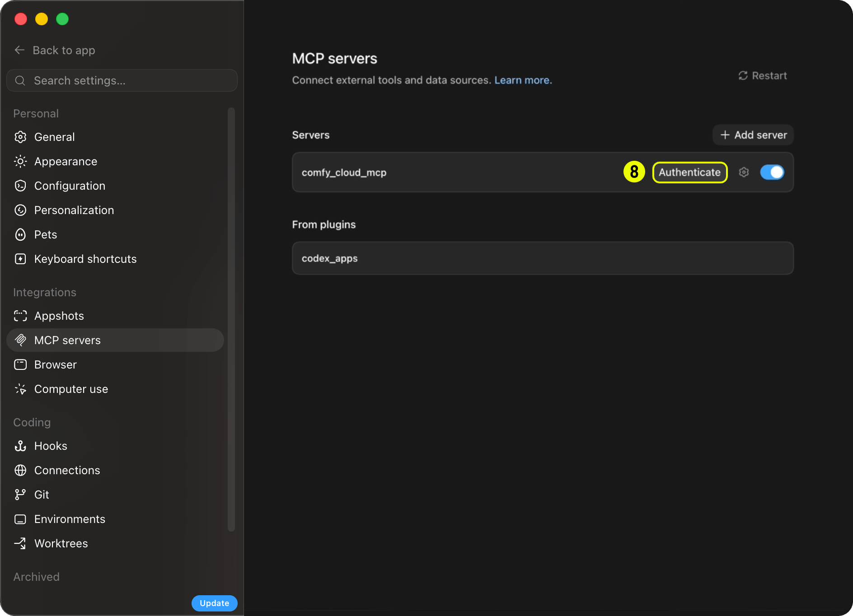The image size is (853, 616).
Task: Click the Environments icon
Action: tap(20, 519)
